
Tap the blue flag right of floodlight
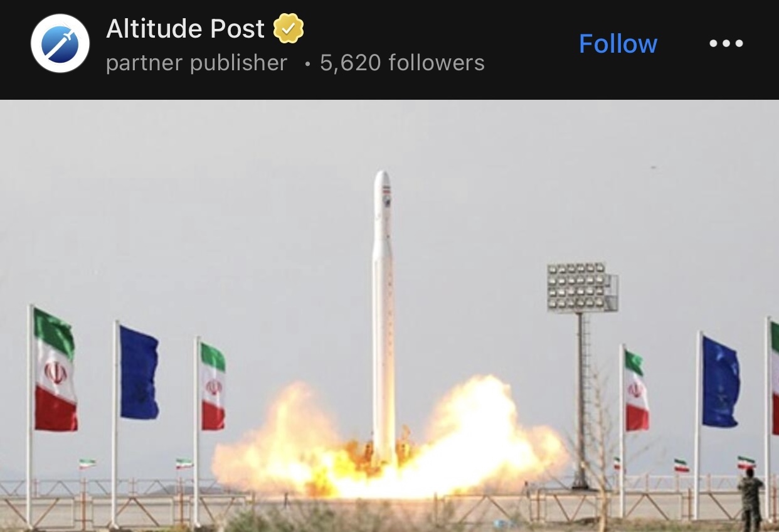tap(720, 381)
